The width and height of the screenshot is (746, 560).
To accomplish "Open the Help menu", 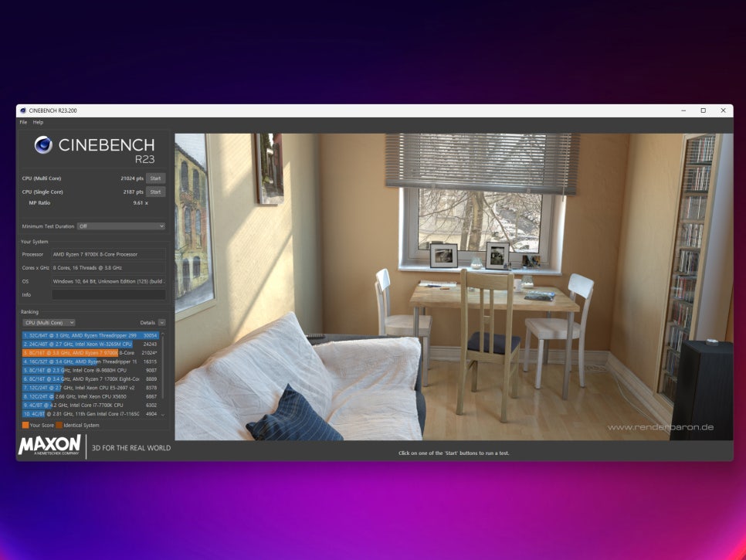I will (x=38, y=122).
